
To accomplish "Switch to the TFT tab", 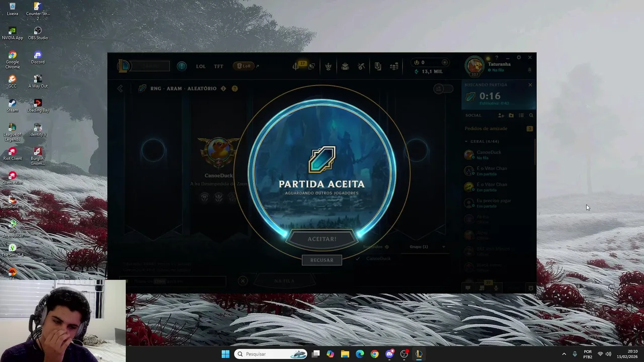I will pos(218,66).
